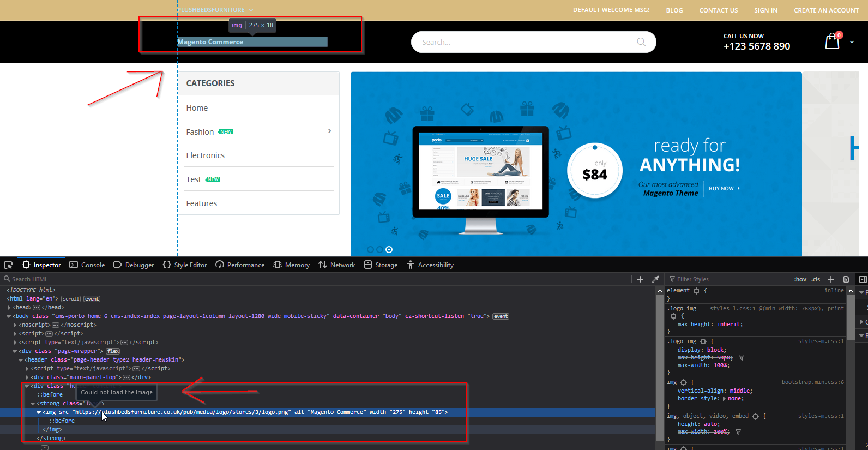Activate the element picker tool
868x450 pixels.
(x=8, y=265)
